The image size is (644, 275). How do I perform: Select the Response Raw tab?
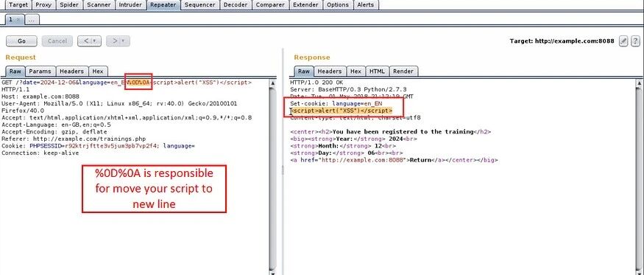click(304, 72)
